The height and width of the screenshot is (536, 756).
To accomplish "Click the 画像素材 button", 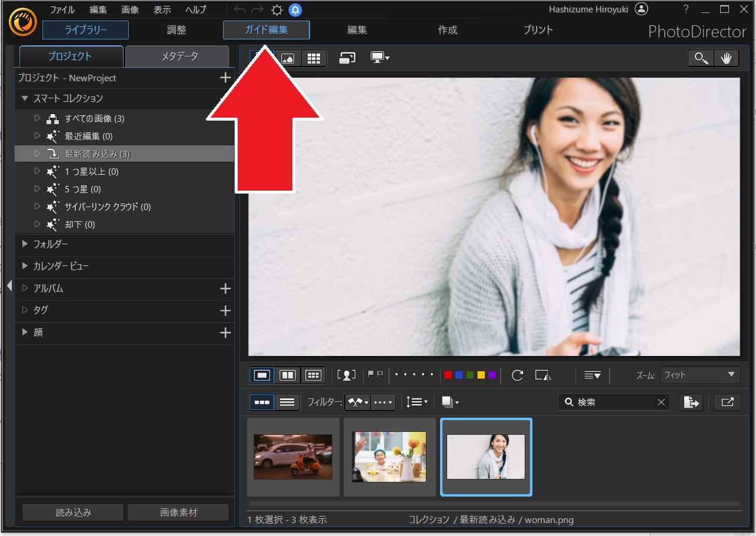I will click(178, 512).
